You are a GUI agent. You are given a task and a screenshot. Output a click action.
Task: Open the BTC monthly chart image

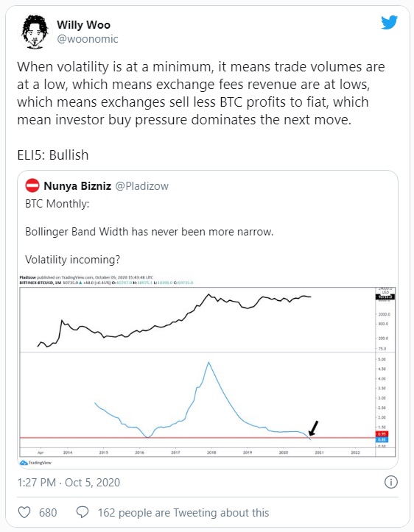208,371
